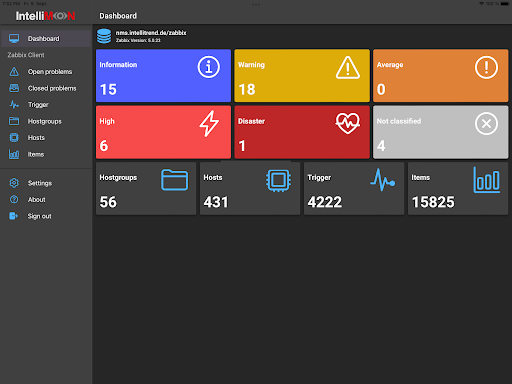Click the Trigger pulse icon in sidebar
Screen dimensions: 512x384
[14, 105]
